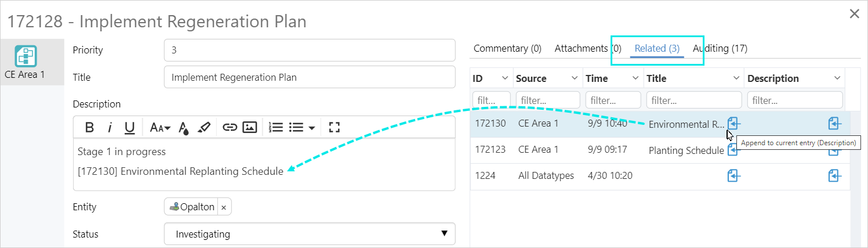This screenshot has width=868, height=248.
Task: Toggle bold formatting in Description editor
Action: coord(89,128)
